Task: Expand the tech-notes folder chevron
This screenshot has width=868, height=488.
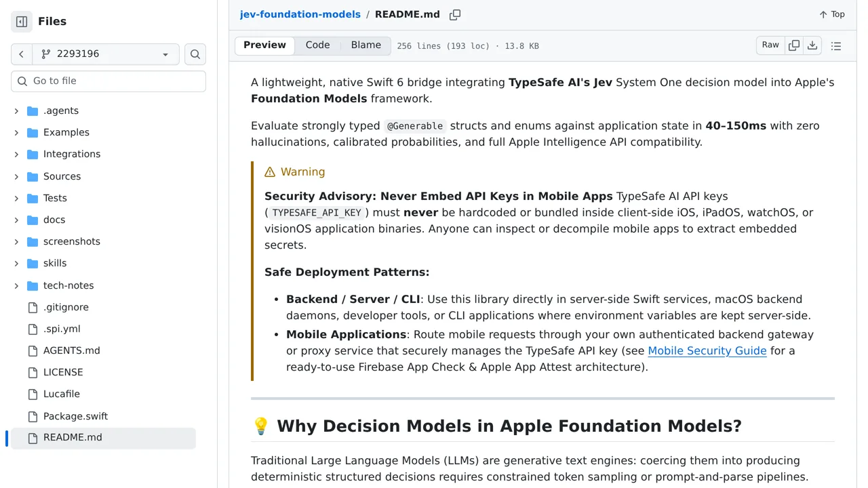Action: 16,286
